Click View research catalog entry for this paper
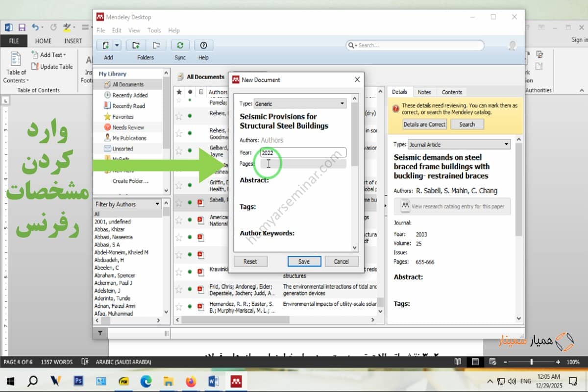Screen dimensions: 588x392 (x=452, y=206)
